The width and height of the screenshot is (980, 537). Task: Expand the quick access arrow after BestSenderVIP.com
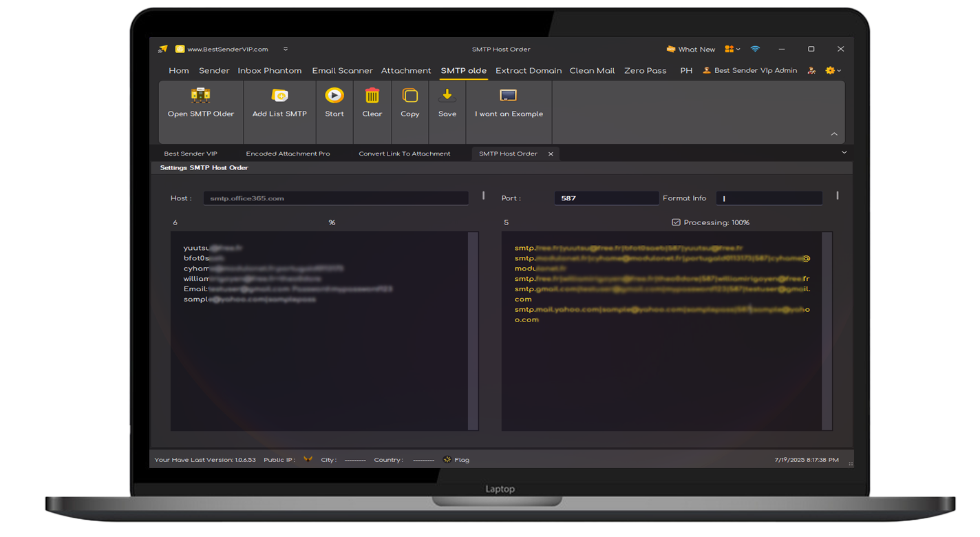[286, 49]
